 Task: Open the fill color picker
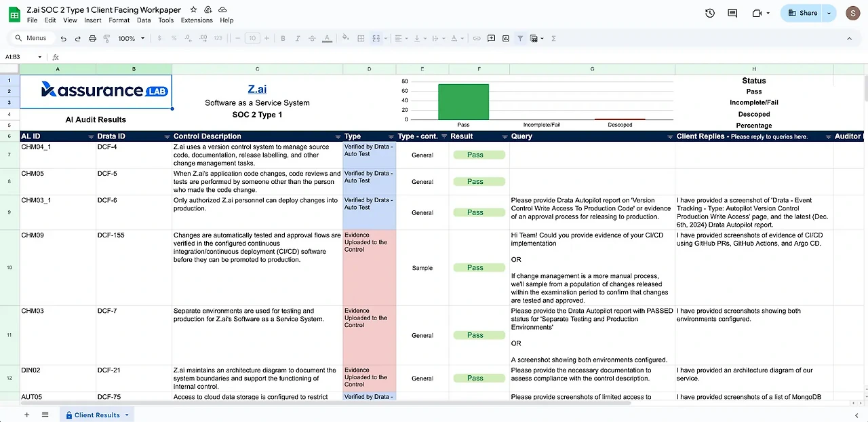pyautogui.click(x=345, y=39)
